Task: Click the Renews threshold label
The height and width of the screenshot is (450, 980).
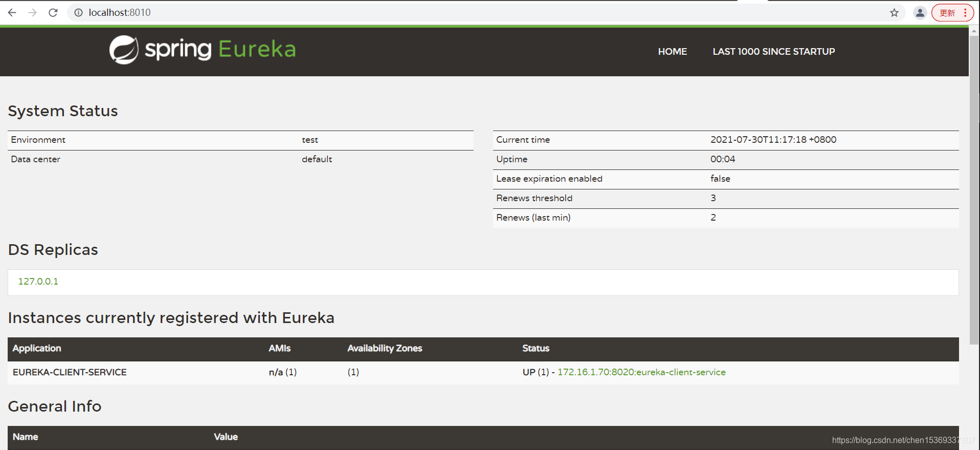Action: tap(534, 198)
